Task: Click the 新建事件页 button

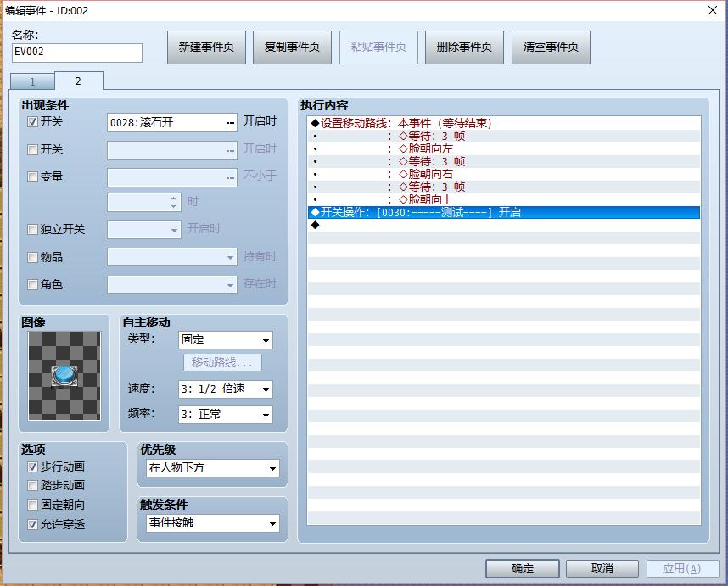Action: pyautogui.click(x=207, y=47)
